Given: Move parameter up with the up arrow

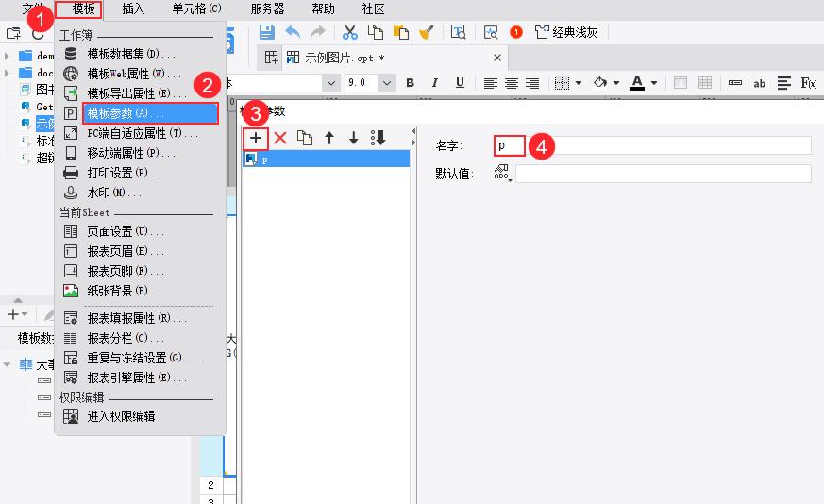Looking at the screenshot, I should click(x=329, y=138).
